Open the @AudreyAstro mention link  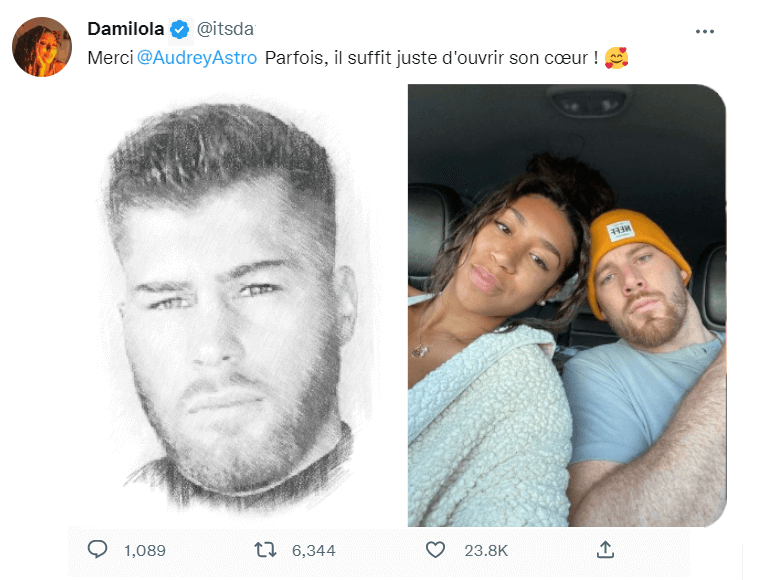pos(196,59)
